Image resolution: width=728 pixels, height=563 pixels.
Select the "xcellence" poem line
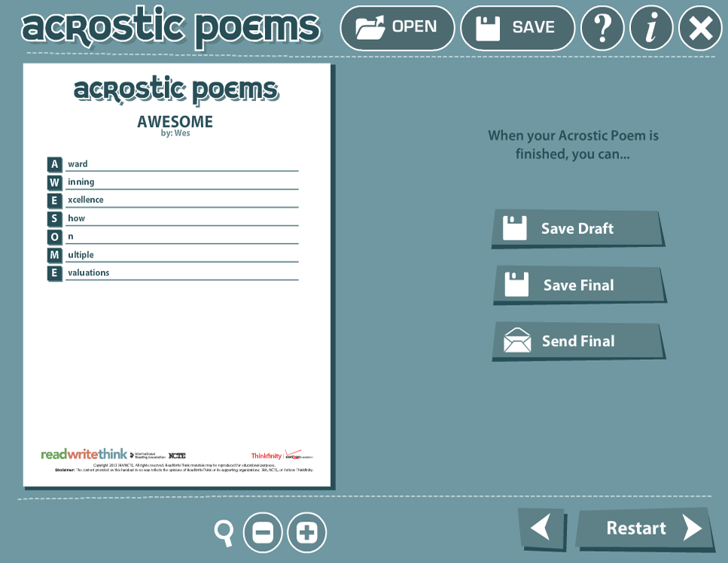(x=86, y=200)
